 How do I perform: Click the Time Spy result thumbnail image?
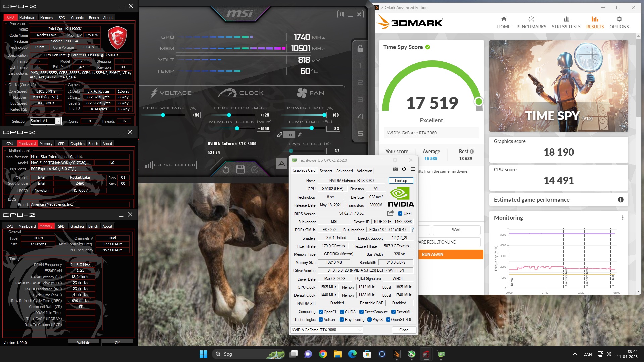tap(558, 86)
